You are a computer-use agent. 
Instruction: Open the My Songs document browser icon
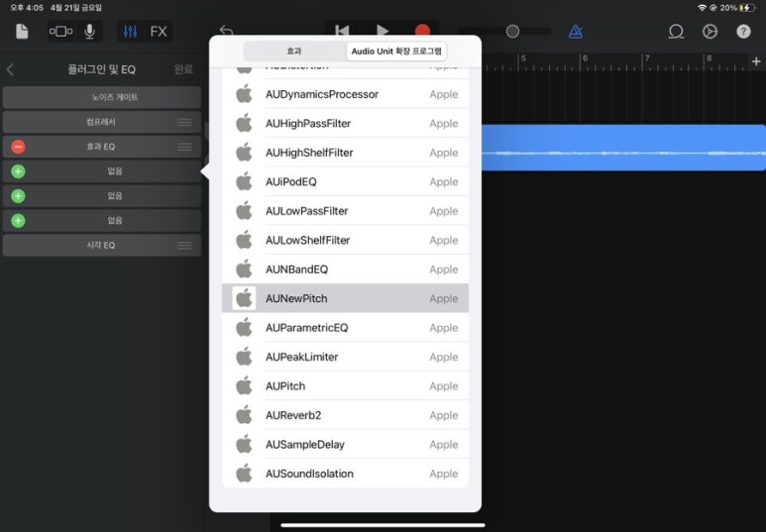click(x=22, y=32)
